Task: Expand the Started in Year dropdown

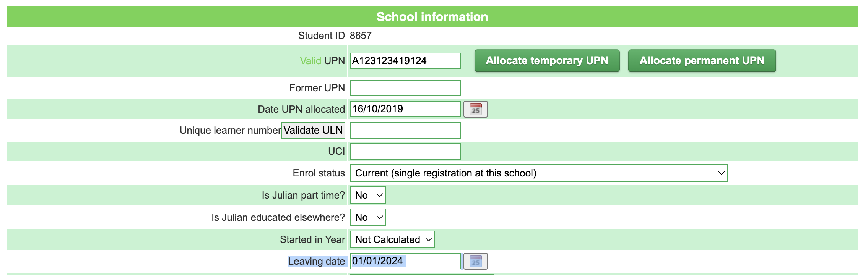Action: [392, 239]
